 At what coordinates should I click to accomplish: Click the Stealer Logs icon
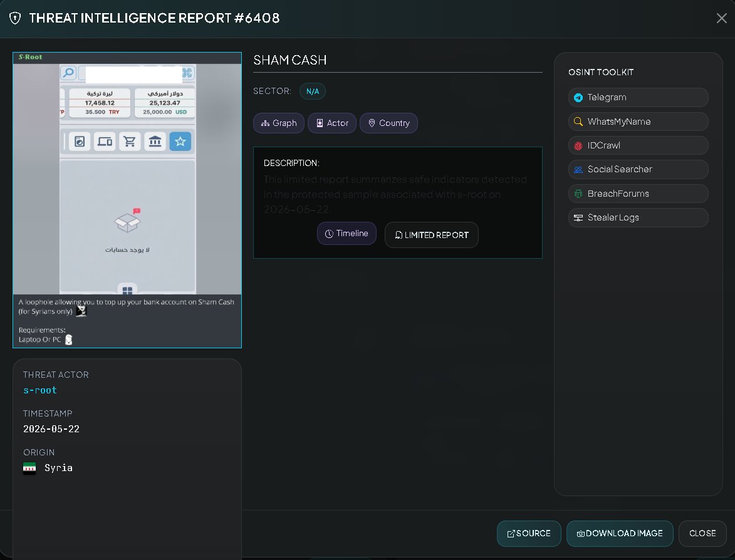(578, 218)
